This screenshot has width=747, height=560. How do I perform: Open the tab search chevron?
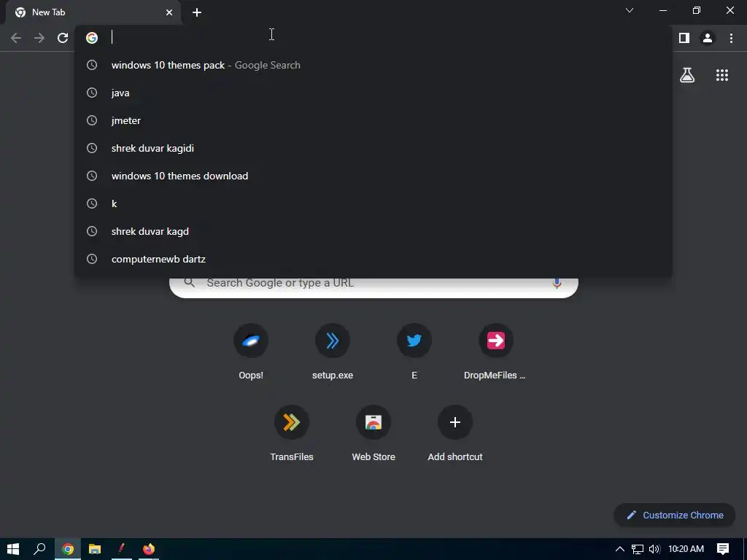coord(630,10)
